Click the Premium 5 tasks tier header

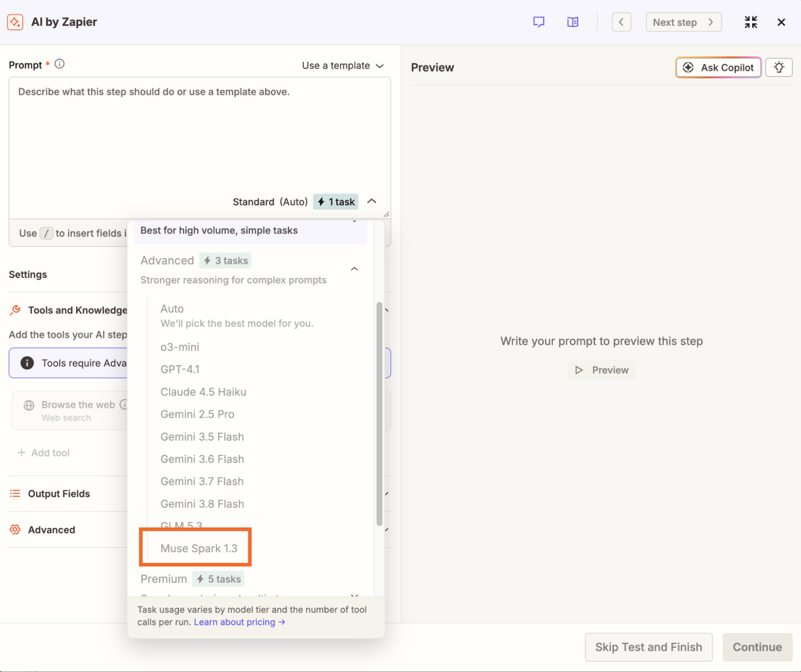tap(192, 579)
